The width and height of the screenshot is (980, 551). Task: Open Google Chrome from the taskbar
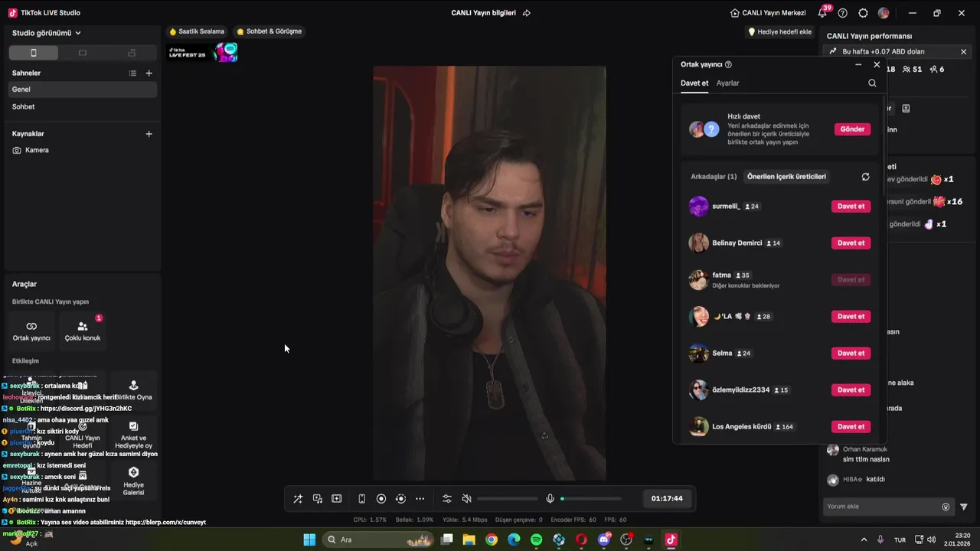pyautogui.click(x=492, y=540)
